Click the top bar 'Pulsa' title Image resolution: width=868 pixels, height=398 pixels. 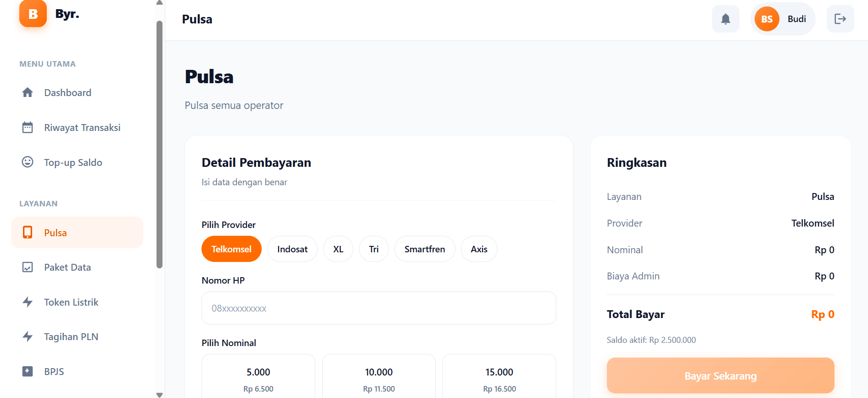(x=197, y=19)
